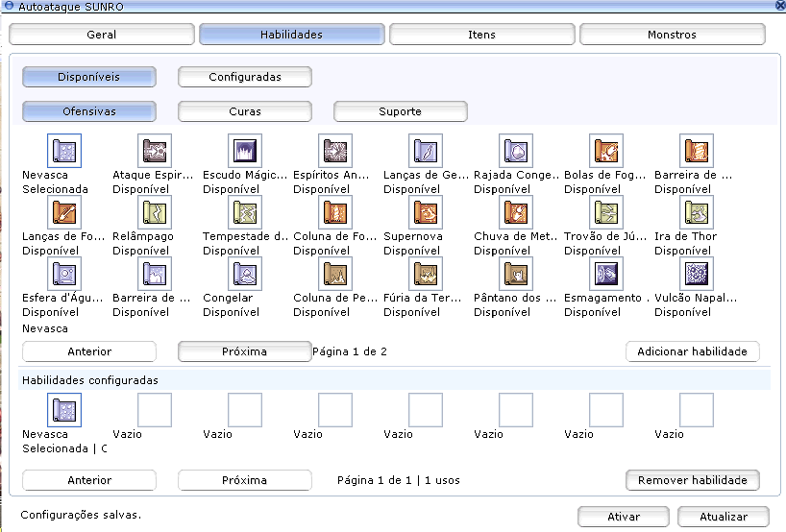This screenshot has width=786, height=532.
Task: Filter by Curas skills
Action: tap(245, 111)
